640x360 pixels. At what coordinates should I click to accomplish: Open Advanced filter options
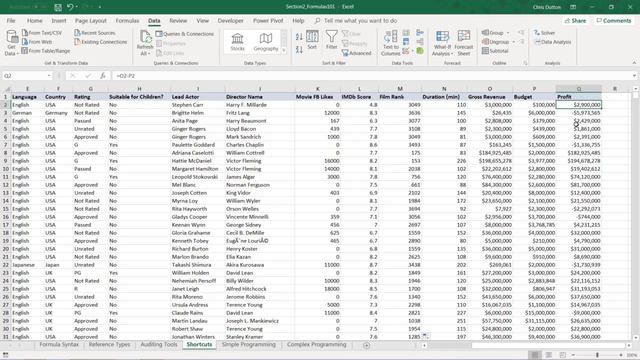click(356, 53)
